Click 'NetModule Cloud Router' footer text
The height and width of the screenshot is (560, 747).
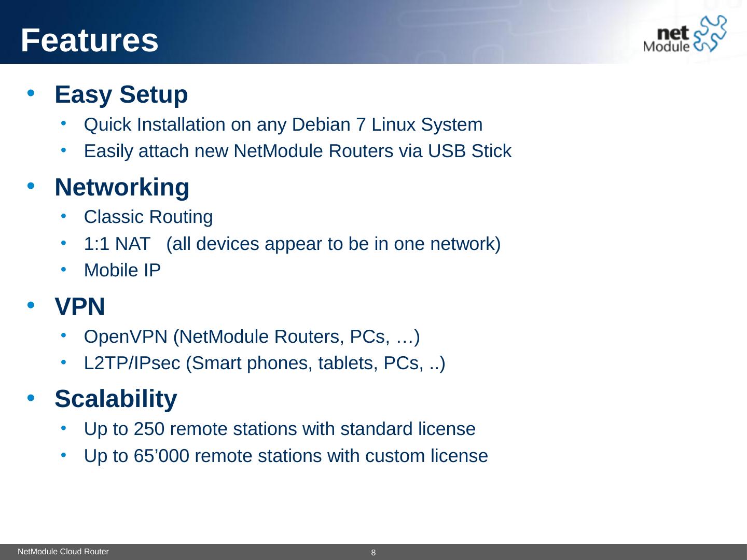tap(63, 552)
